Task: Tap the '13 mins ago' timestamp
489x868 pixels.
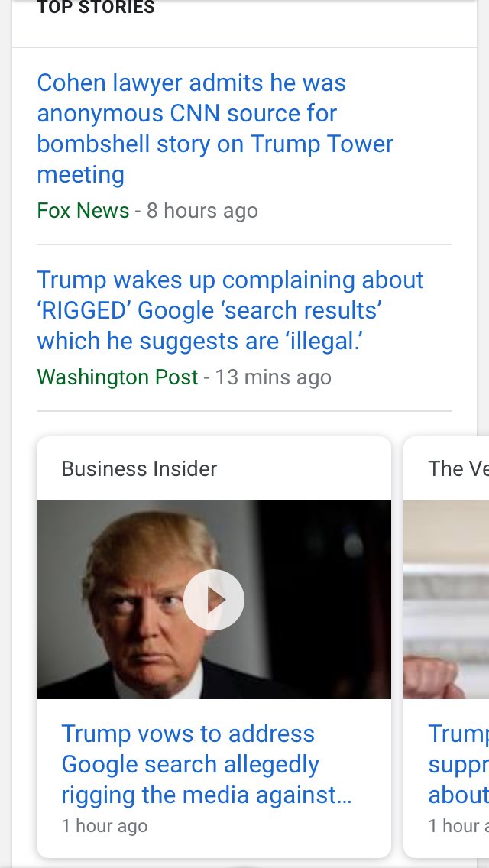Action: coord(273,377)
